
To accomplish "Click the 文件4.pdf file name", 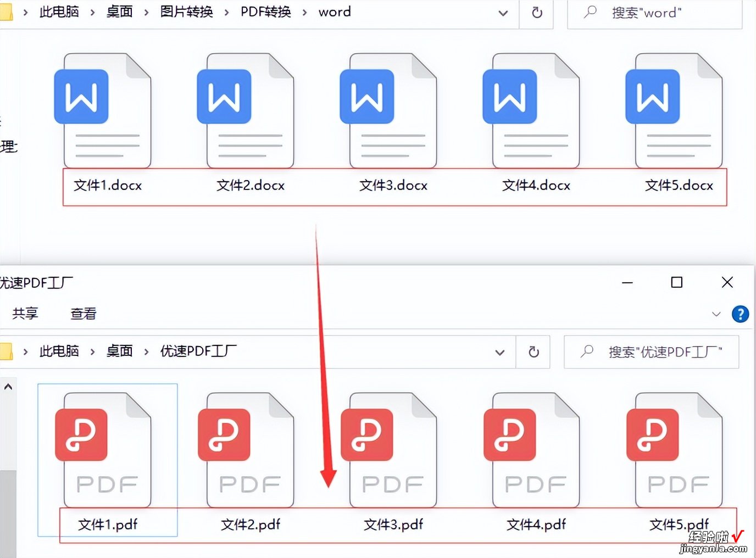I will (x=536, y=525).
